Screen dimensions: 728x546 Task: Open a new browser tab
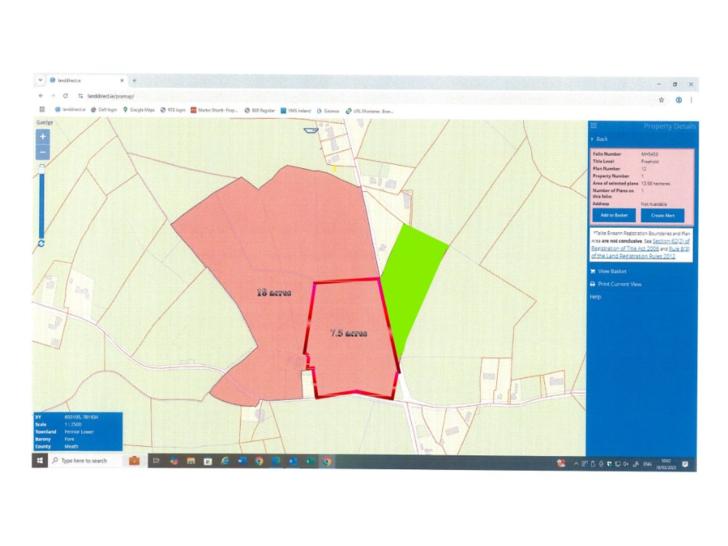(134, 80)
